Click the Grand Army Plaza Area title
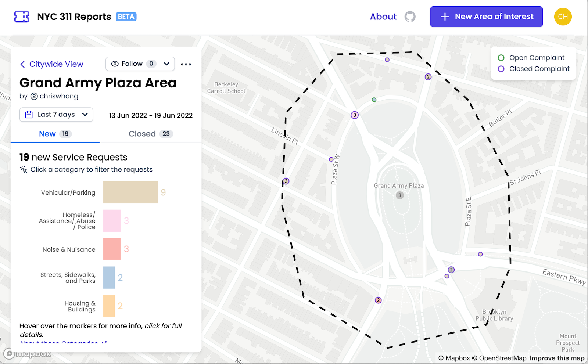Image resolution: width=588 pixels, height=364 pixels. click(x=98, y=83)
